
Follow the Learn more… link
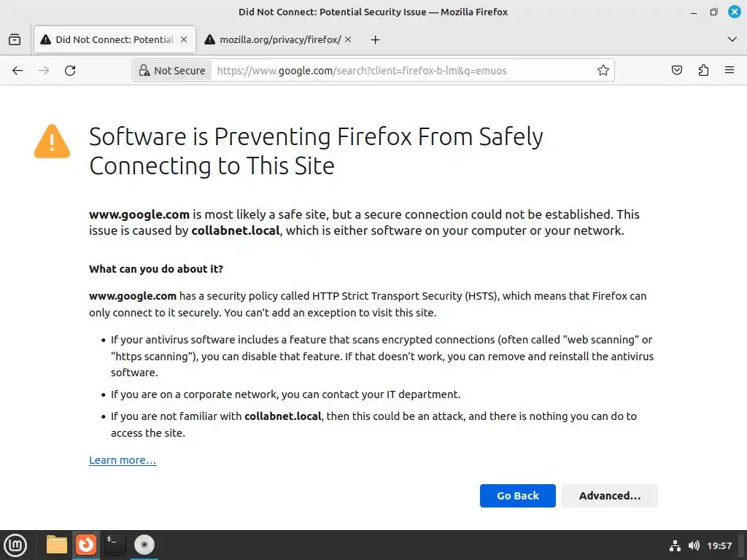coord(123,460)
